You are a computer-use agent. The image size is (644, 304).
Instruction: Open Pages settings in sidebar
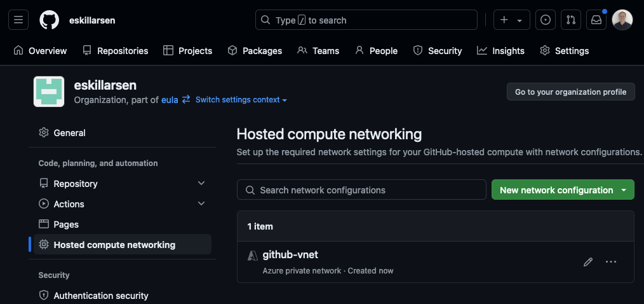point(123,225)
